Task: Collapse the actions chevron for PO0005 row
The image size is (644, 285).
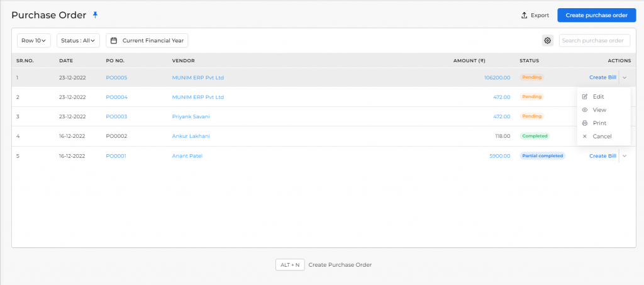Action: click(x=625, y=77)
